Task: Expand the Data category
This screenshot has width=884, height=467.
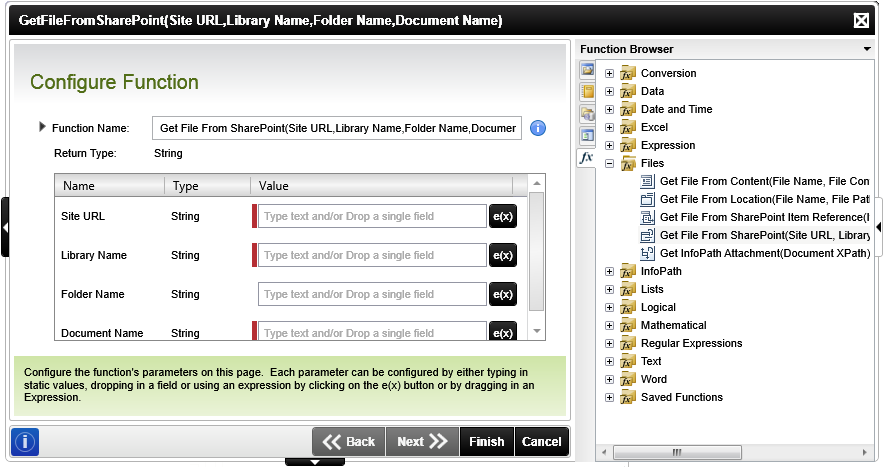Action: [x=609, y=91]
